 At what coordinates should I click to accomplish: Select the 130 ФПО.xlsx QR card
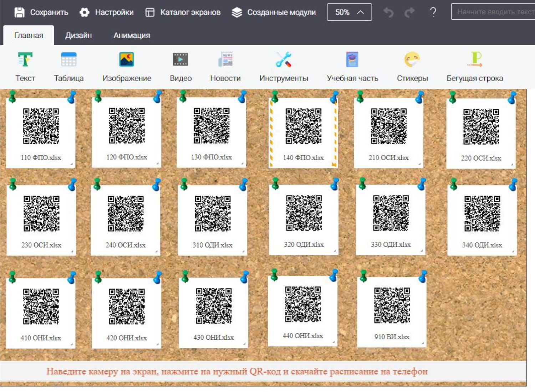(x=211, y=132)
